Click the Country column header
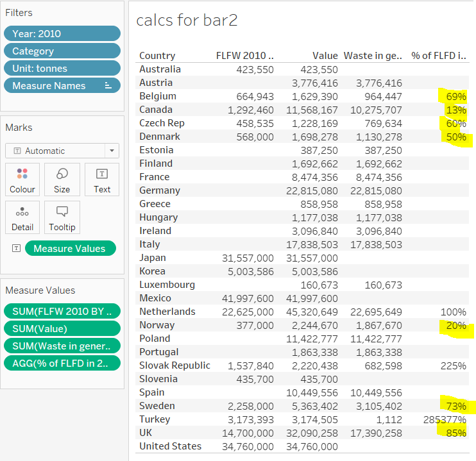Image resolution: width=476 pixels, height=461 pixels. point(157,56)
